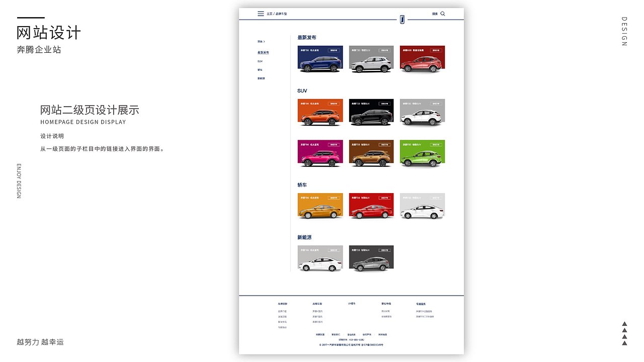The height and width of the screenshot is (362, 644).
Task: Click the details button on the black SUV card
Action: [x=385, y=104]
